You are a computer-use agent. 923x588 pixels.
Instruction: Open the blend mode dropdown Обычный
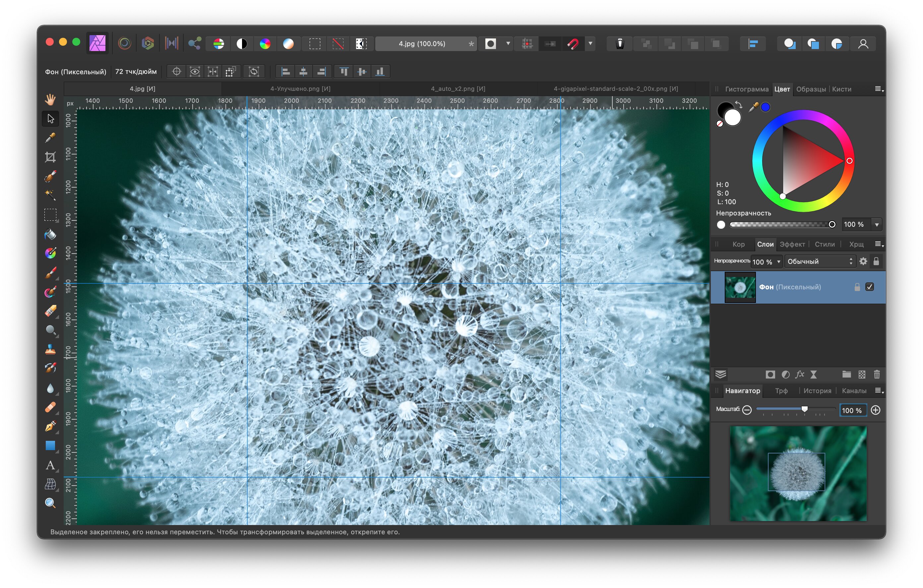tap(820, 262)
